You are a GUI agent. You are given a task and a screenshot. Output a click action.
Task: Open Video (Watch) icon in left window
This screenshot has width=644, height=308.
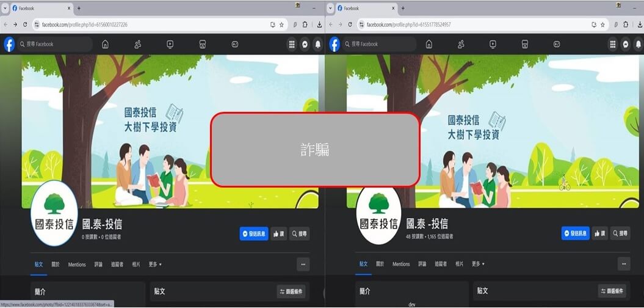[x=170, y=45]
